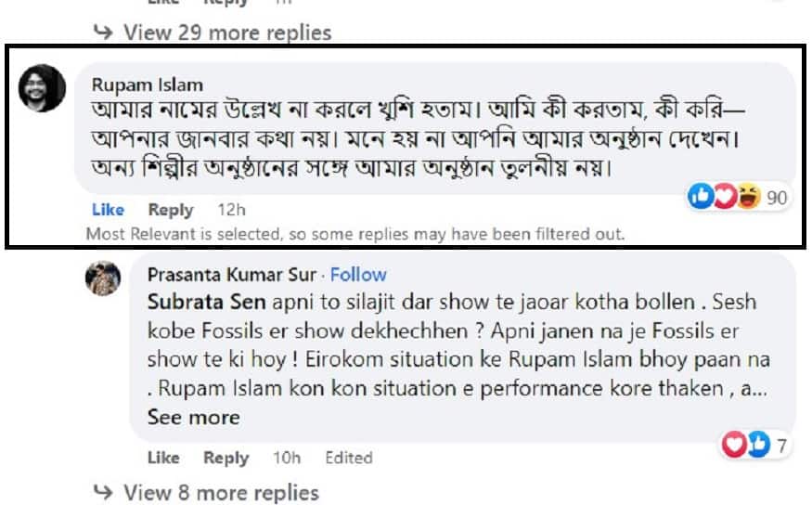Click the arrow icon beside View 29 more replies
The width and height of the screenshot is (812, 505).
(103, 32)
